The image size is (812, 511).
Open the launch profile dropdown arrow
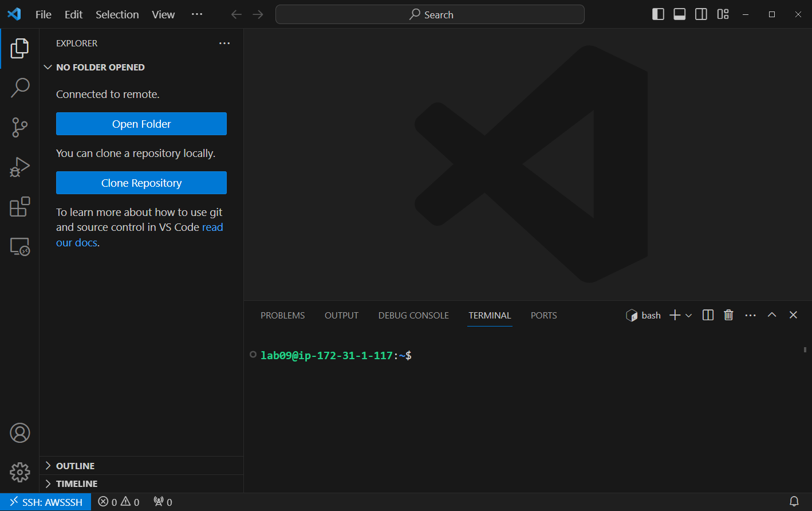coord(689,315)
